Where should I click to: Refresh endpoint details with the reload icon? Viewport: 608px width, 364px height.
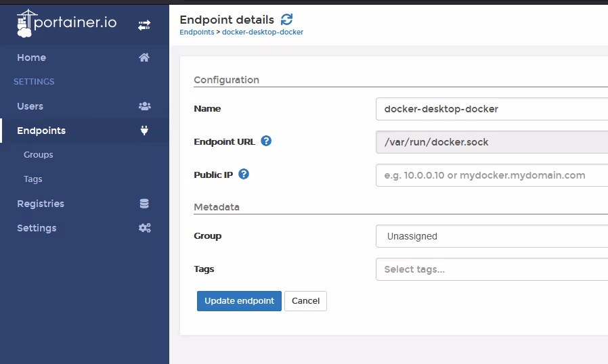point(287,19)
